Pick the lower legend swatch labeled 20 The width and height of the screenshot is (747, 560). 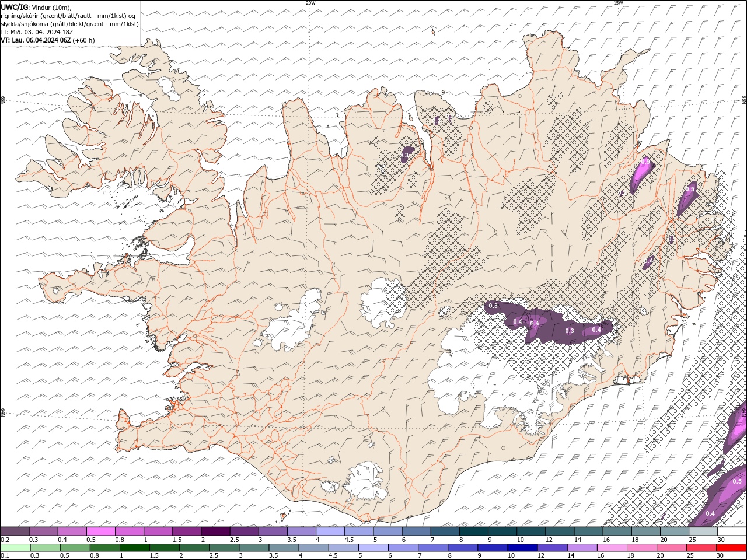pyautogui.click(x=672, y=548)
